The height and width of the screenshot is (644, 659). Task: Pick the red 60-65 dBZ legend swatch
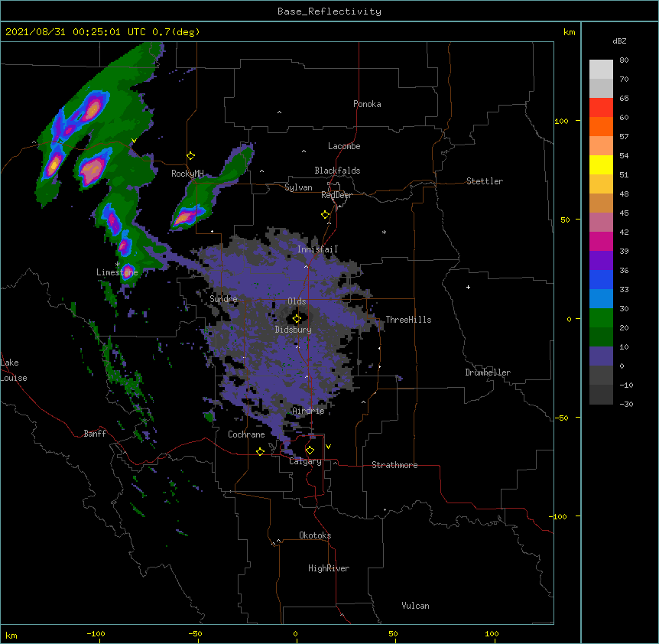coord(601,107)
